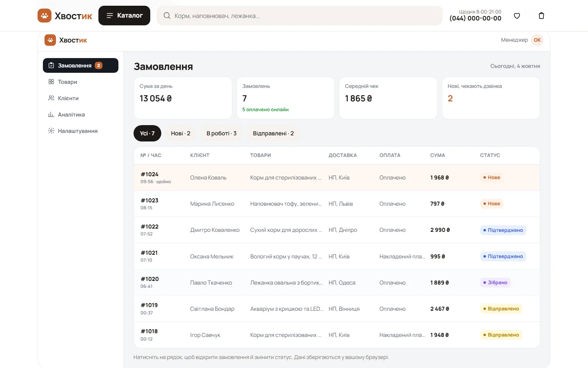The height and width of the screenshot is (368, 588).
Task: Click the Зібрано status badge
Action: click(495, 283)
